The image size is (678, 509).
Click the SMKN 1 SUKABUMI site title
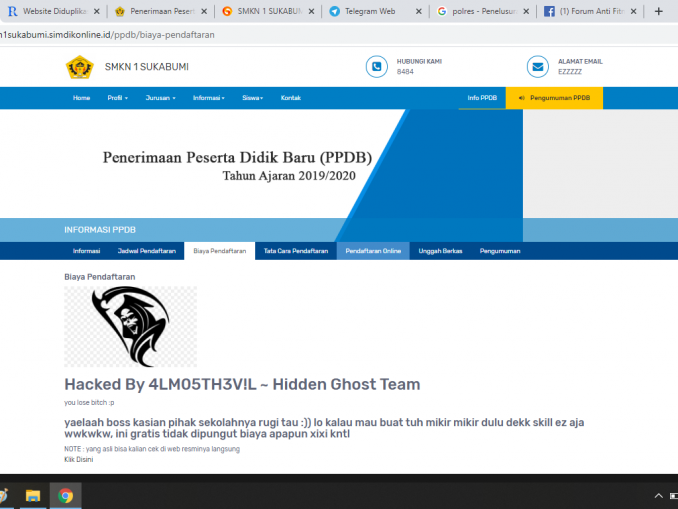pos(147,67)
